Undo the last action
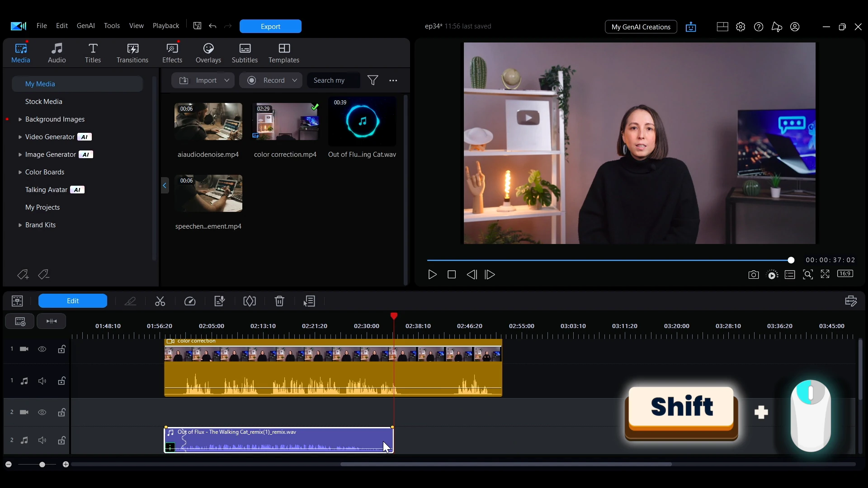The image size is (868, 488). [x=212, y=26]
